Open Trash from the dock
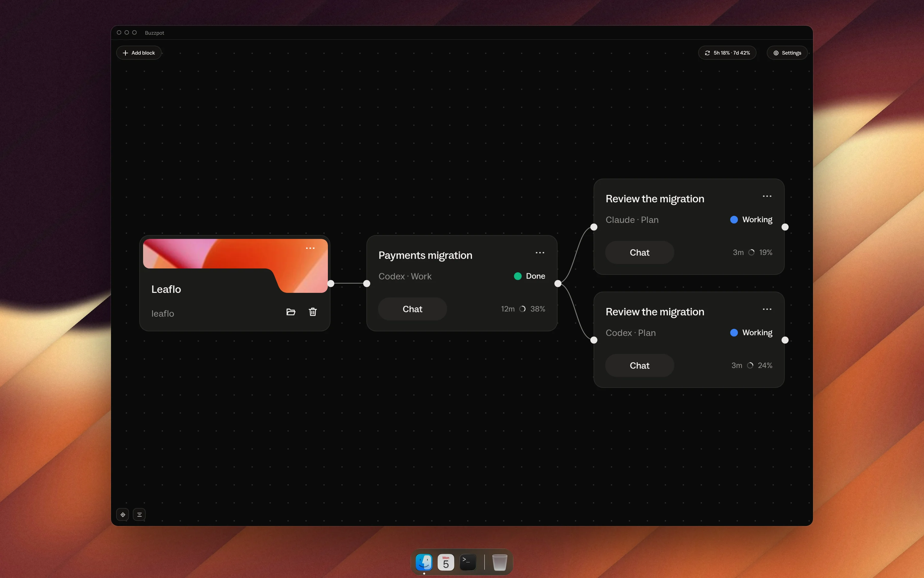 point(500,562)
